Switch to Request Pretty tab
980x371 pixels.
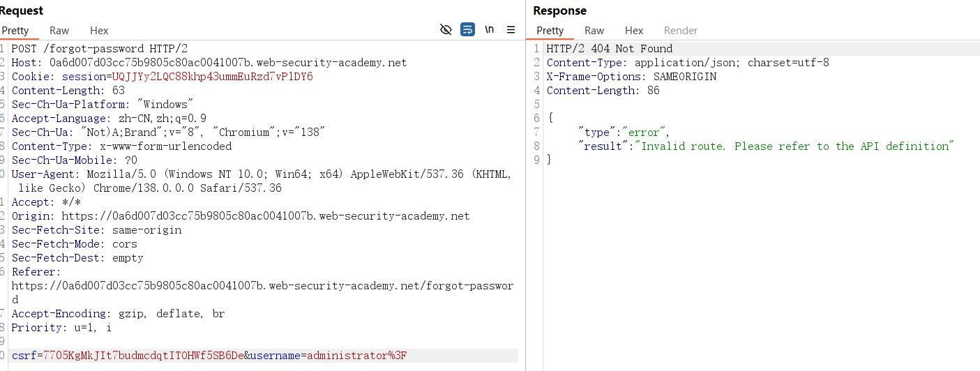pos(15,31)
